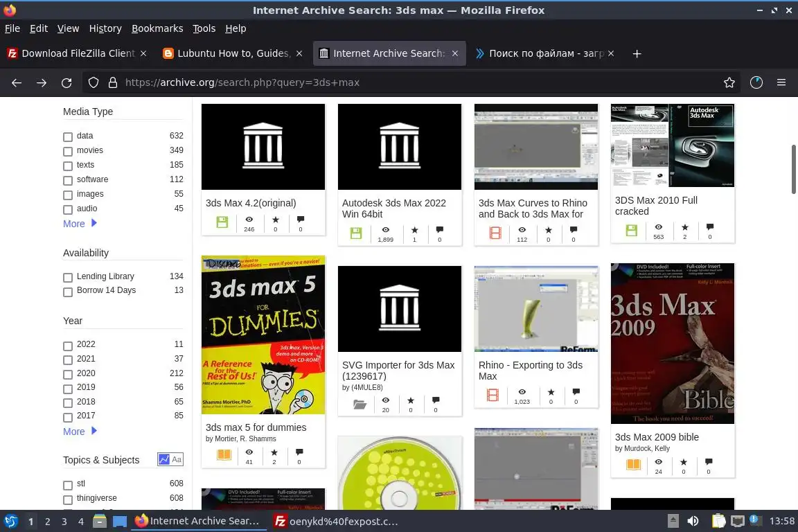Check the images media type filter
798x532 pixels.
point(68,195)
